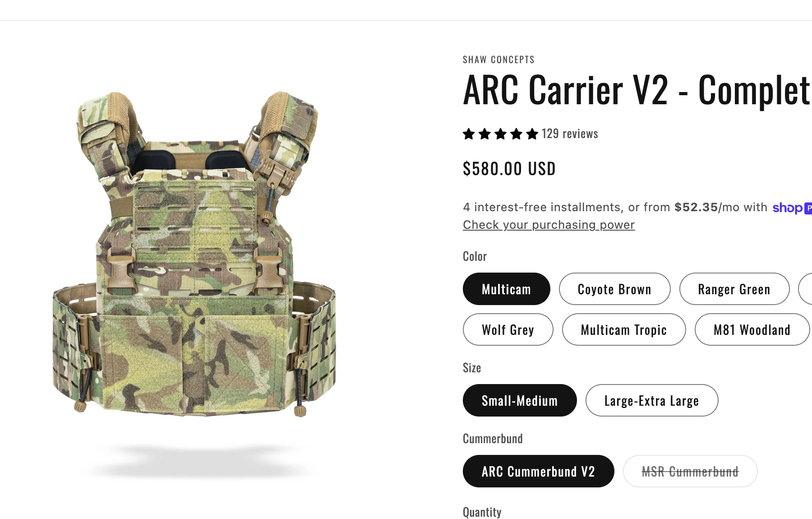Click the partially visible fourth color option

[x=805, y=289]
